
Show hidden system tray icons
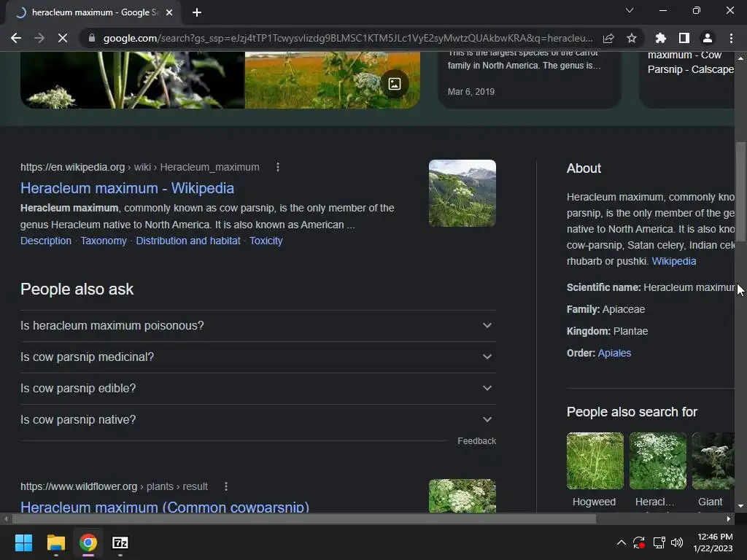click(622, 542)
